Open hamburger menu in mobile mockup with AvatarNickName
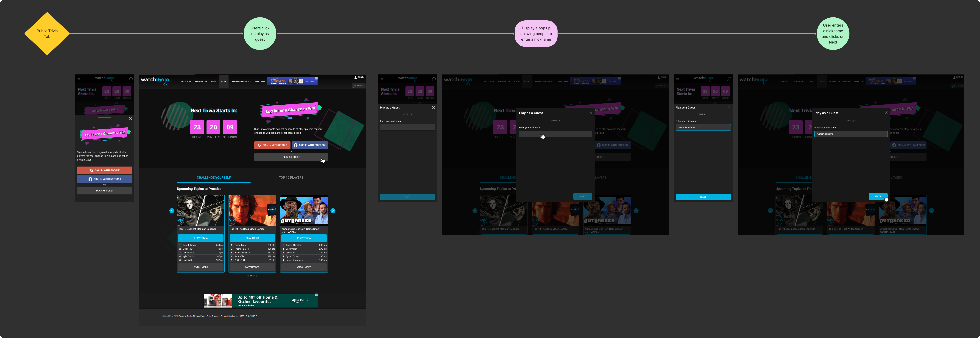980x338 pixels. 678,79
